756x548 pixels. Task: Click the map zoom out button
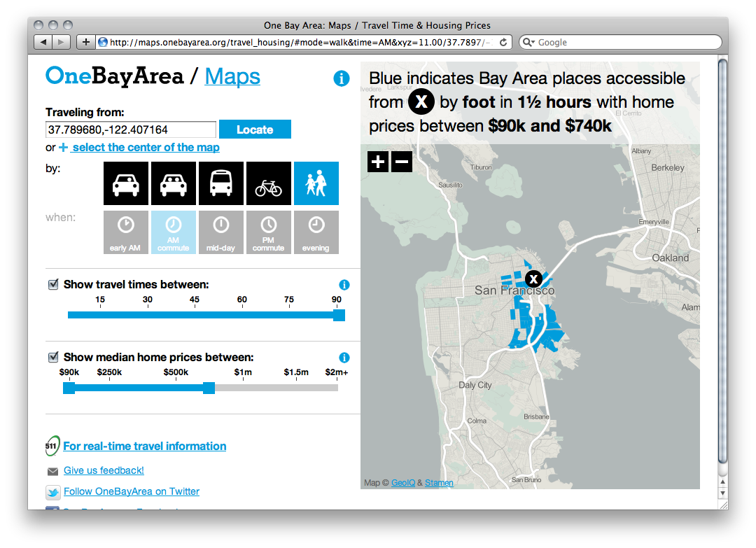coord(402,162)
